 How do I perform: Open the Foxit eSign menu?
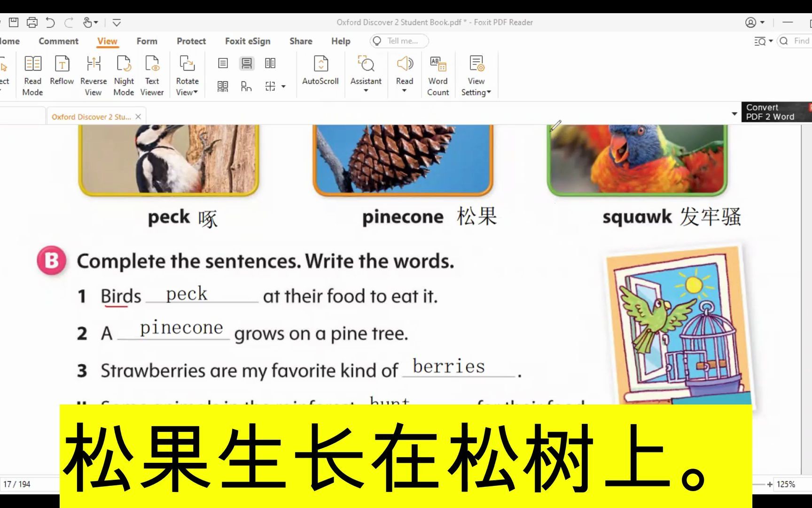(x=248, y=41)
